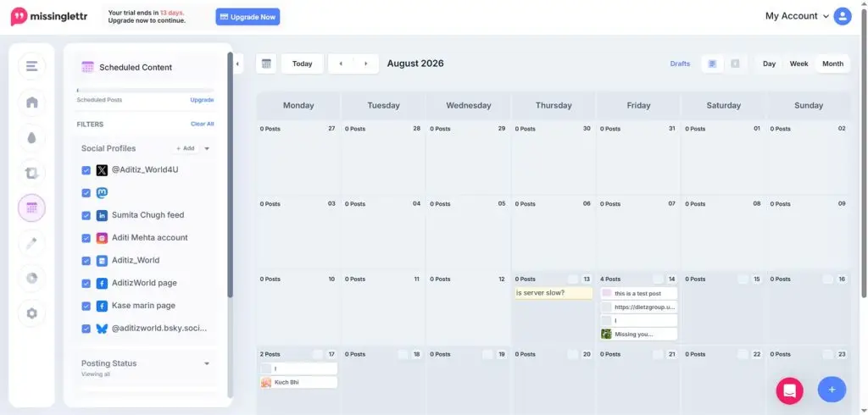The width and height of the screenshot is (868, 415).
Task: Open the https://dietzgroup post entry
Action: click(x=638, y=307)
